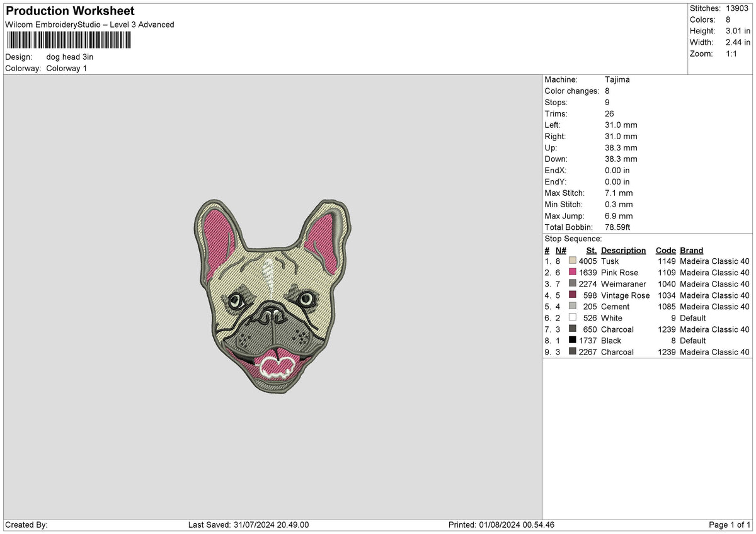Screen dimensions: 756x534
Task: Click the Colorway 1 label
Action: (x=67, y=68)
